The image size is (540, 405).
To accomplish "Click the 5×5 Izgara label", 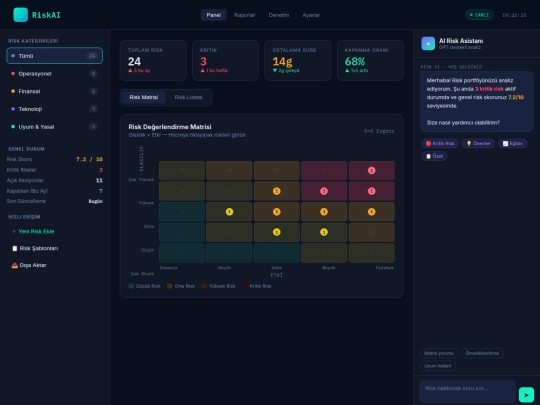I will (x=379, y=131).
